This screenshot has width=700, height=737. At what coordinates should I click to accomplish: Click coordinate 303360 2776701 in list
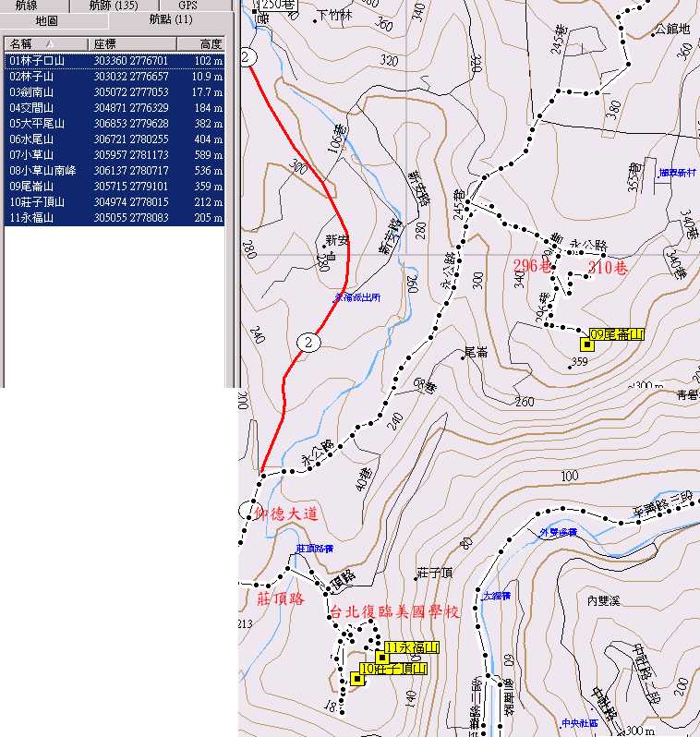click(131, 61)
